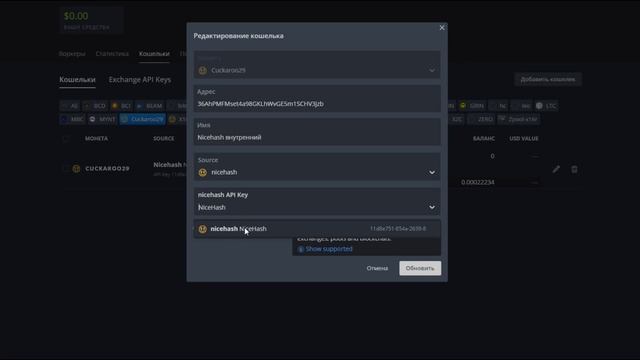The image size is (640, 360).
Task: Filter wallets by LTC coin
Action: pyautogui.click(x=546, y=106)
